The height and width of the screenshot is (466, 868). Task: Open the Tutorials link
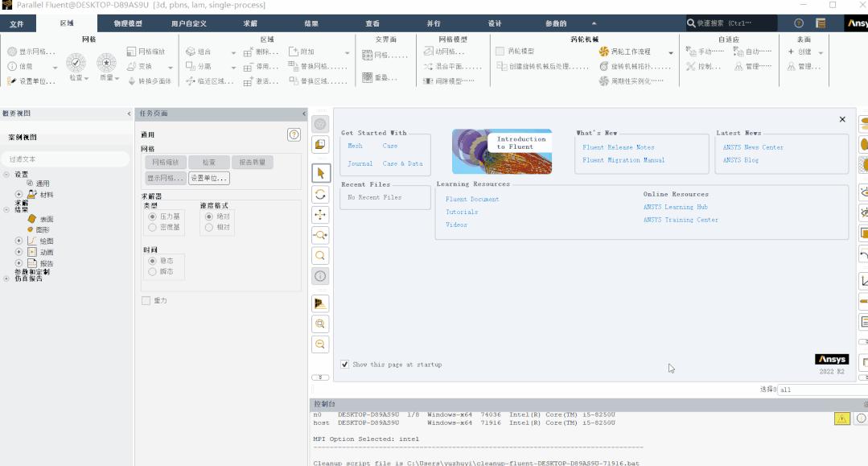pos(462,212)
